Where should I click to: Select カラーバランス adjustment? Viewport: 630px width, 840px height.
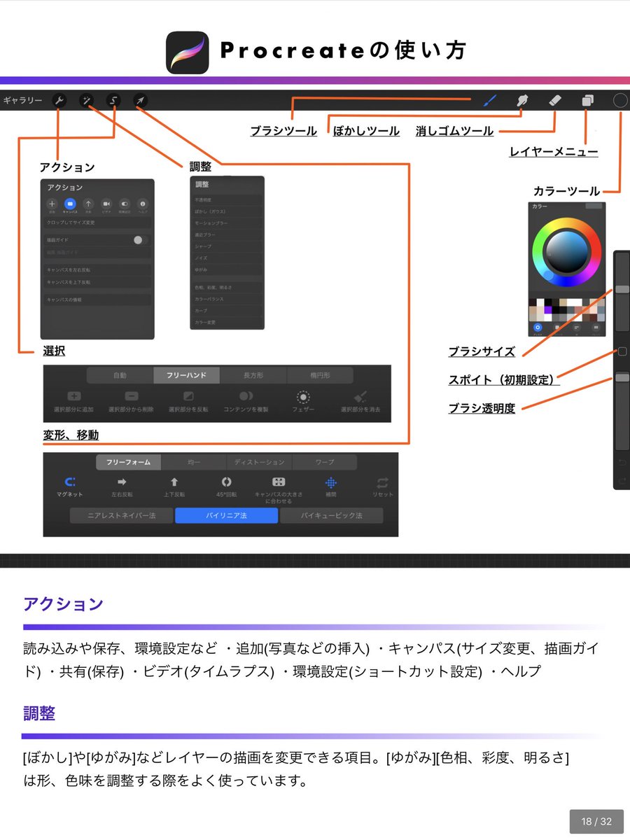tap(227, 299)
